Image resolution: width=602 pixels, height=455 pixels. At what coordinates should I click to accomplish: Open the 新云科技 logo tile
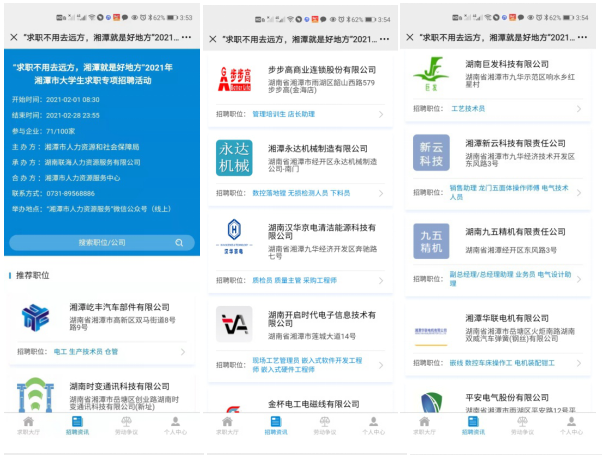[431, 152]
